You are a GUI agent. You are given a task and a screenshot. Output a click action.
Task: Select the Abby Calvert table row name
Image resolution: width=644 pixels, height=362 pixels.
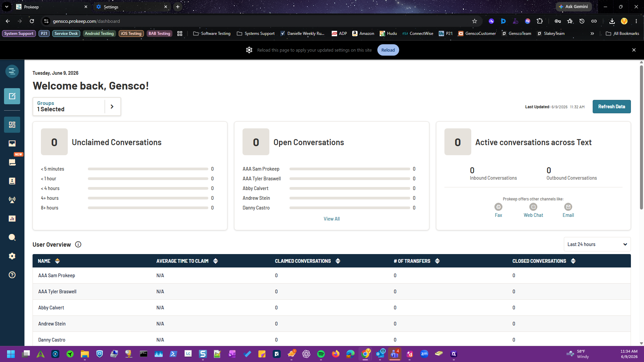51,308
